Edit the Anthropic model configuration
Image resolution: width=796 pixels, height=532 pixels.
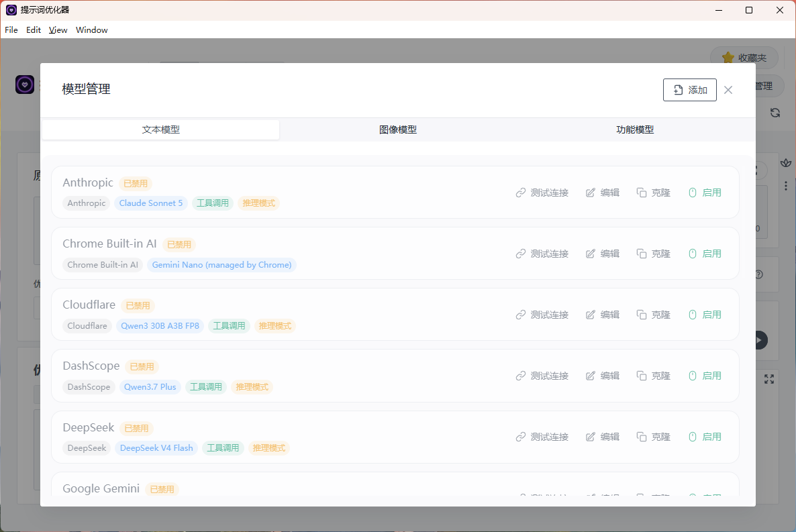click(x=603, y=193)
